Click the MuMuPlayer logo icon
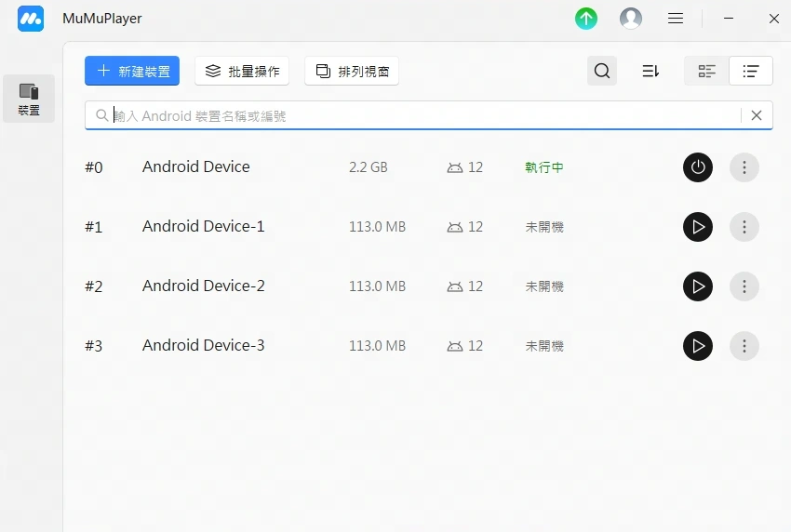This screenshot has height=532, width=791. [x=31, y=19]
